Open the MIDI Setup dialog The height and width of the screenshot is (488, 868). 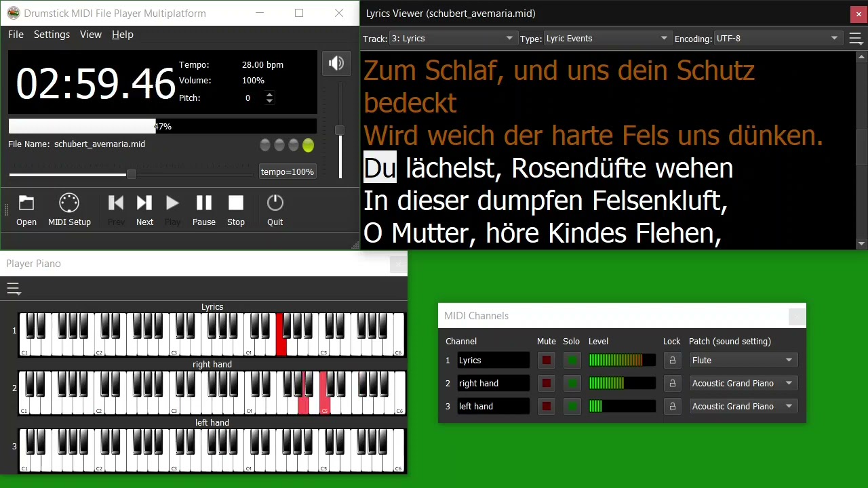(x=69, y=210)
